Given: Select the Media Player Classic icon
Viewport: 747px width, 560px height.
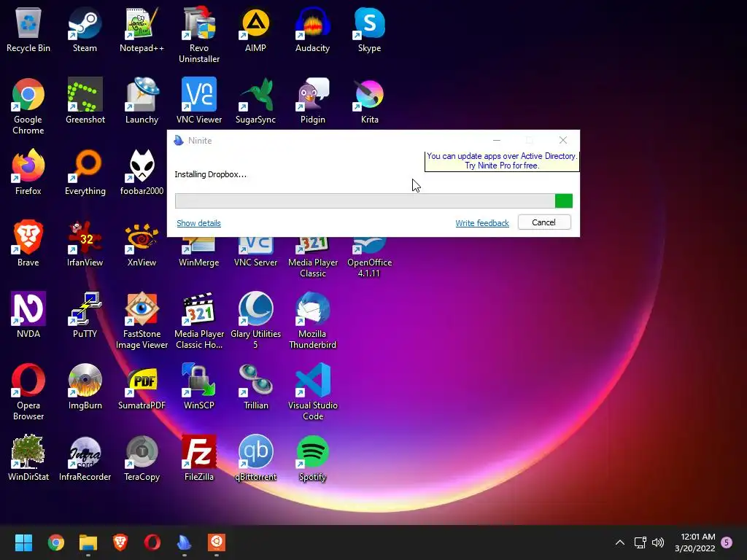Looking at the screenshot, I should pyautogui.click(x=312, y=257).
